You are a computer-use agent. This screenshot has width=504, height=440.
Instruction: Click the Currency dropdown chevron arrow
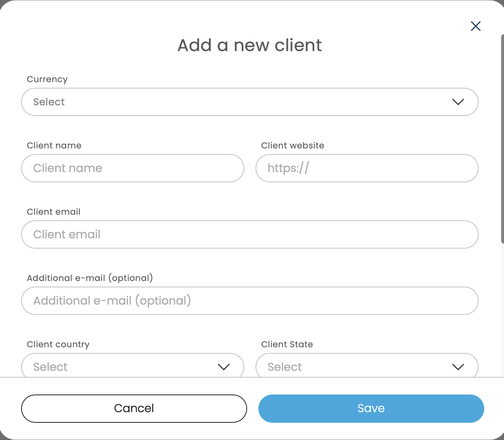pos(458,102)
